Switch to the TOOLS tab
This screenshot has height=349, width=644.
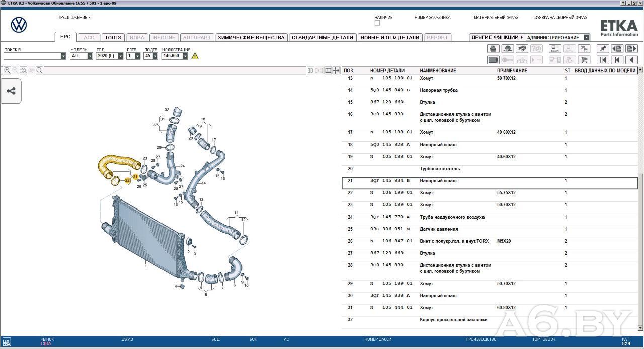tap(113, 37)
